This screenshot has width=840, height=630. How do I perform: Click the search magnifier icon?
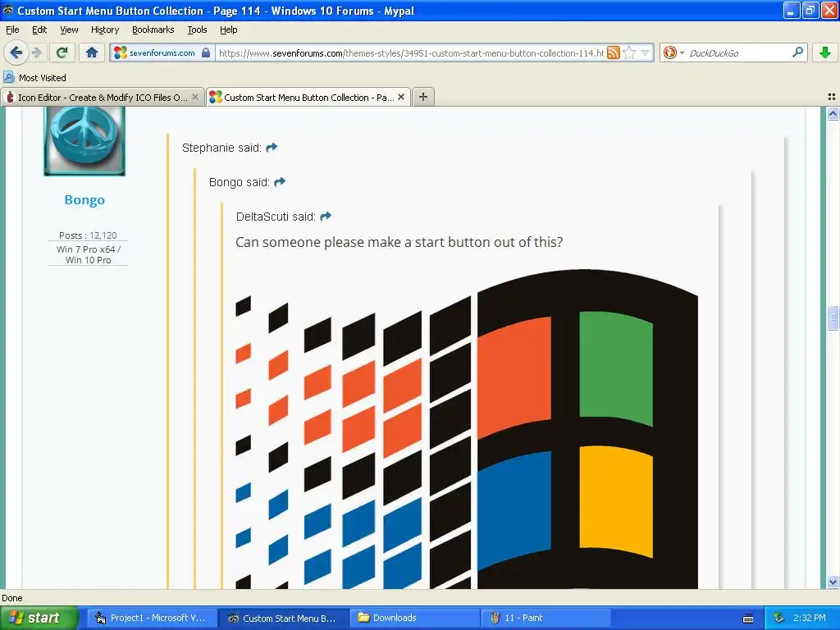pos(797,52)
